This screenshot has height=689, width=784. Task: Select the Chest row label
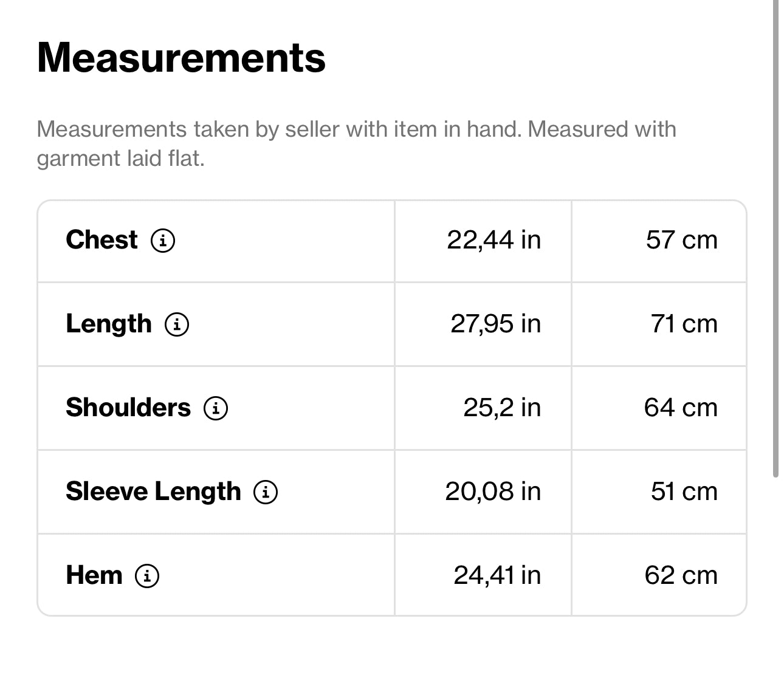click(x=101, y=240)
